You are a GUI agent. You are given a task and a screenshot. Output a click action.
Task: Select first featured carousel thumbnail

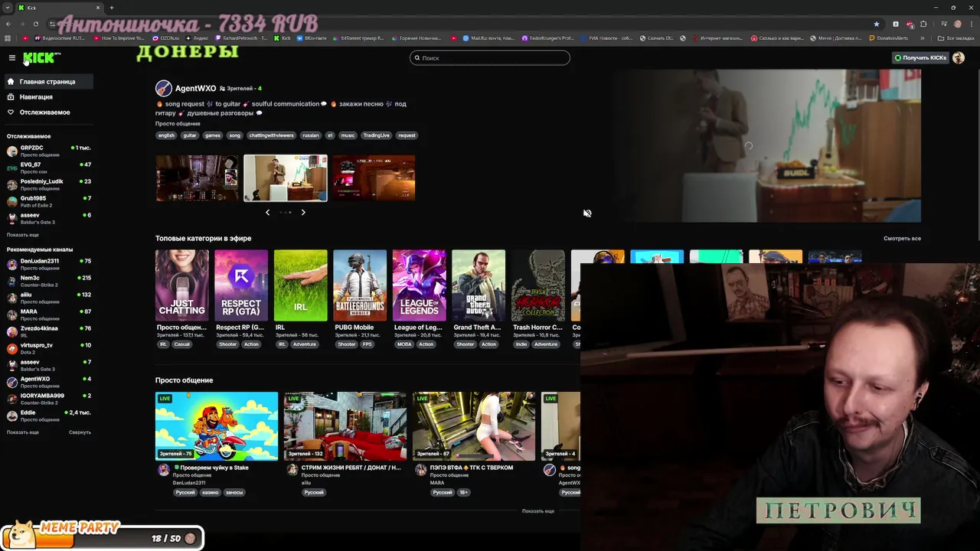click(198, 178)
